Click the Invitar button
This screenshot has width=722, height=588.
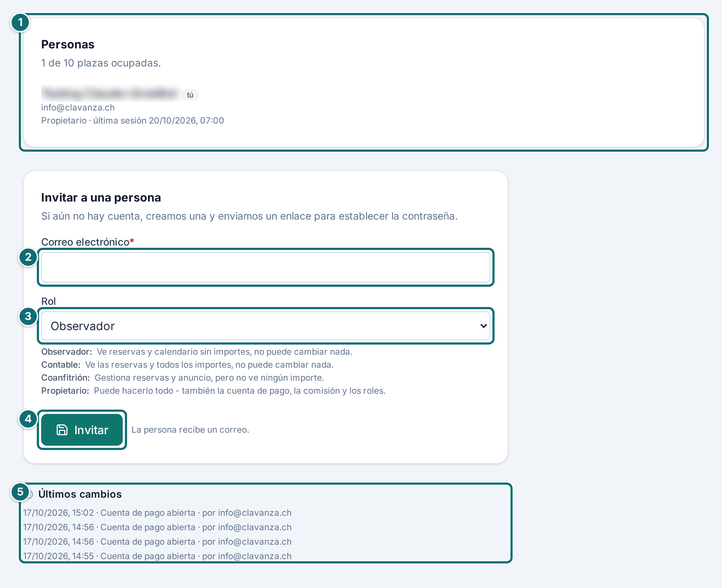coord(82,430)
